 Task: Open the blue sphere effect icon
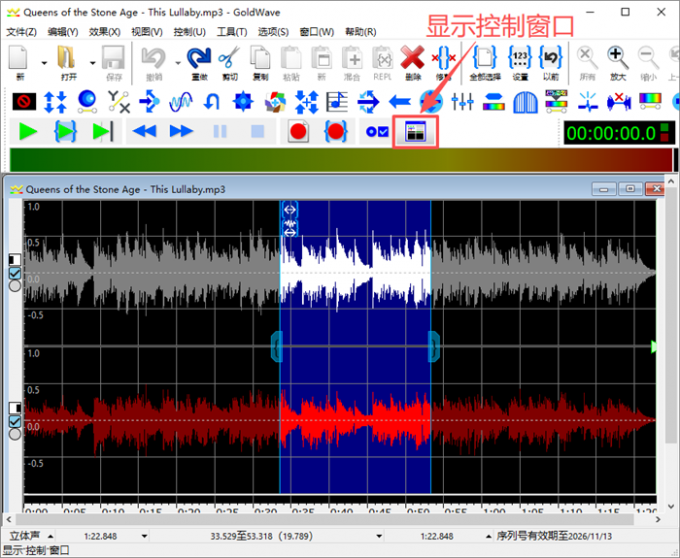coord(87,102)
